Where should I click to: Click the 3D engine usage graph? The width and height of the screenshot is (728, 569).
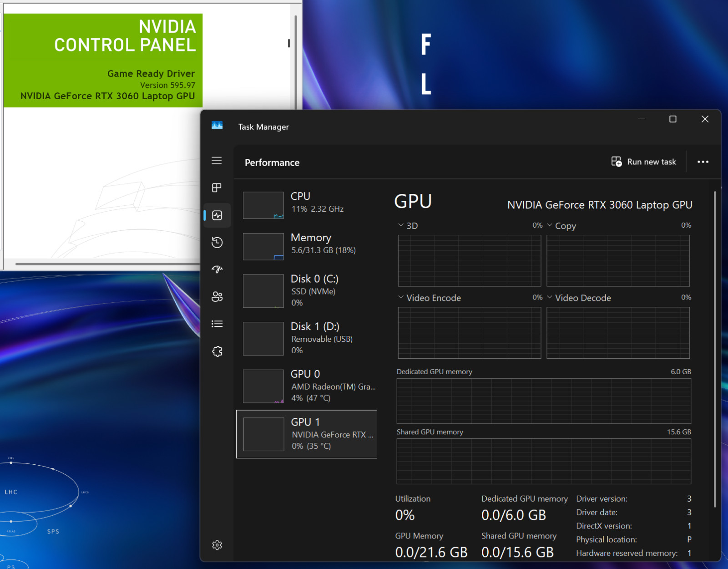[x=470, y=261]
